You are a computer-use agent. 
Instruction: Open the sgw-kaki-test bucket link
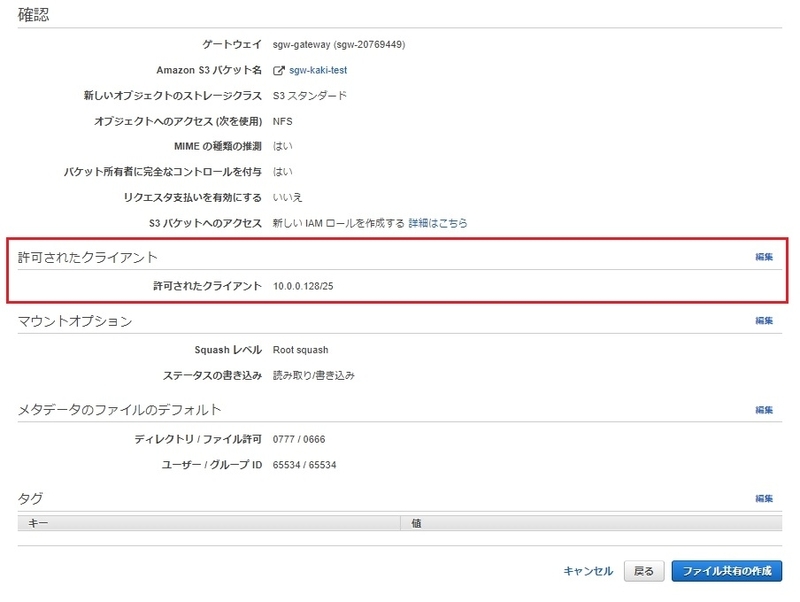point(318,70)
